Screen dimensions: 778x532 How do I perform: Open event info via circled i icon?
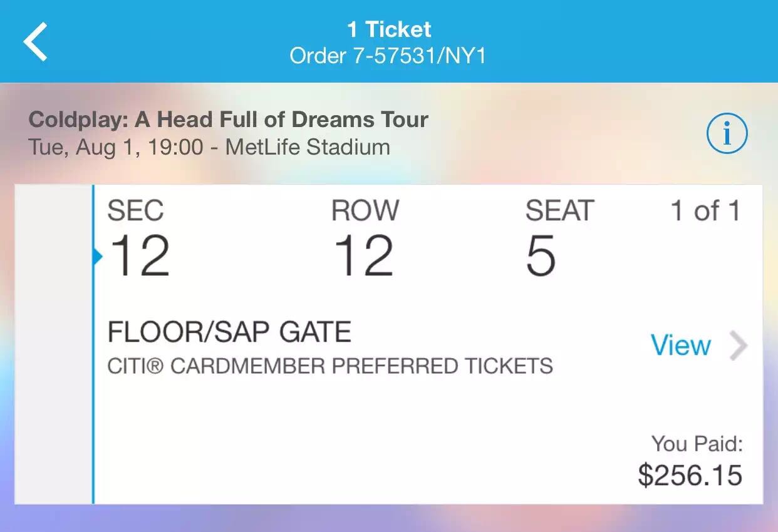coord(727,133)
